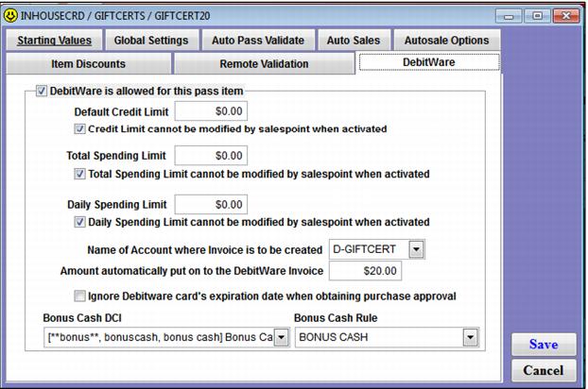The height and width of the screenshot is (389, 588).
Task: Uncheck DebitWare is allowed for this pass item
Action: pyautogui.click(x=42, y=91)
